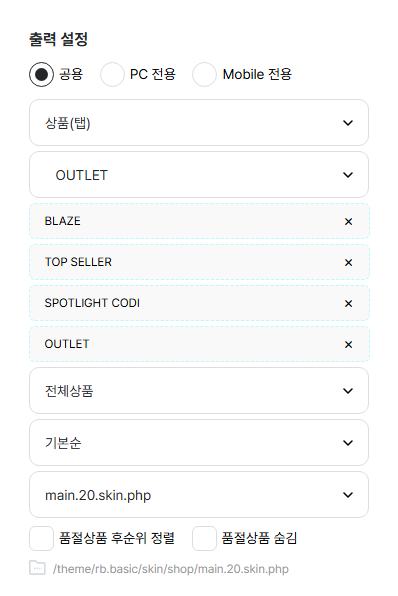
Task: Click the TOP SELLER tab row
Action: coord(199,262)
